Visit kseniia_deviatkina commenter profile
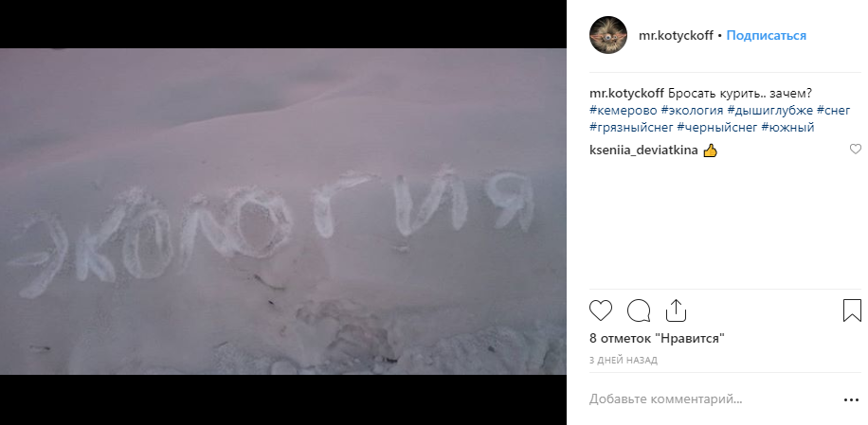This screenshot has height=425, width=868. tap(643, 151)
